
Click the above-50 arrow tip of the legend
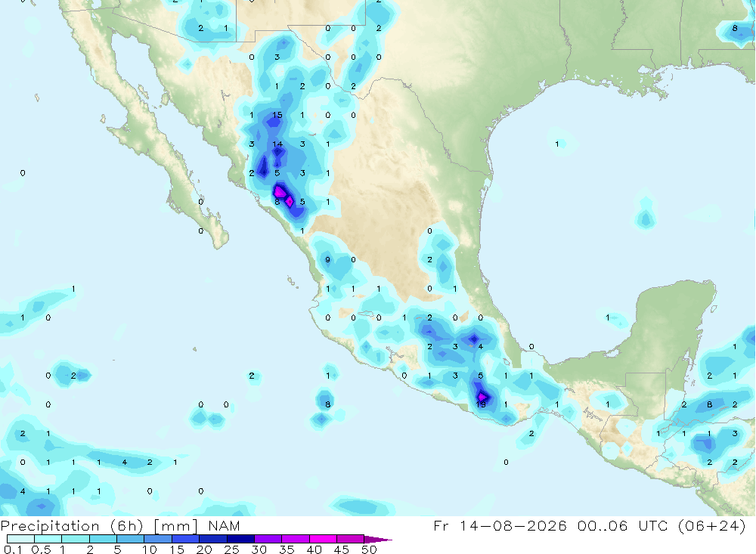pos(377,540)
